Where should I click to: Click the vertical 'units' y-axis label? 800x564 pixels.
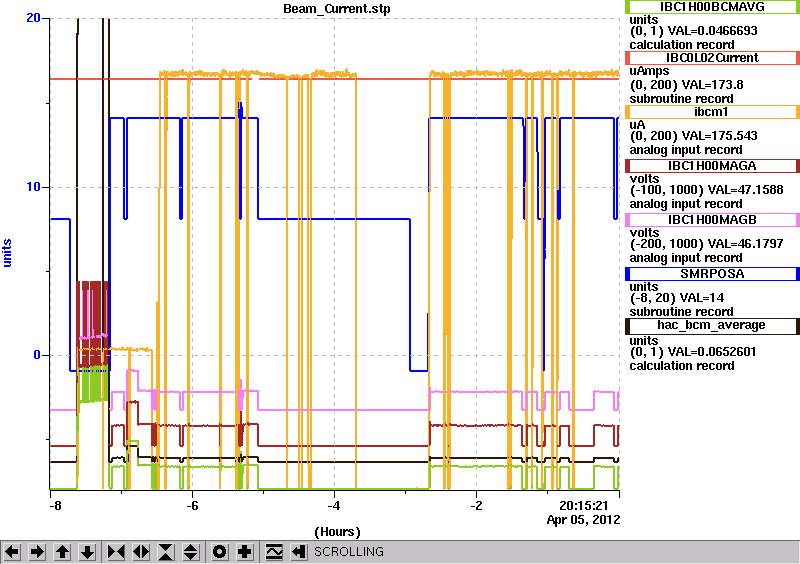click(7, 253)
